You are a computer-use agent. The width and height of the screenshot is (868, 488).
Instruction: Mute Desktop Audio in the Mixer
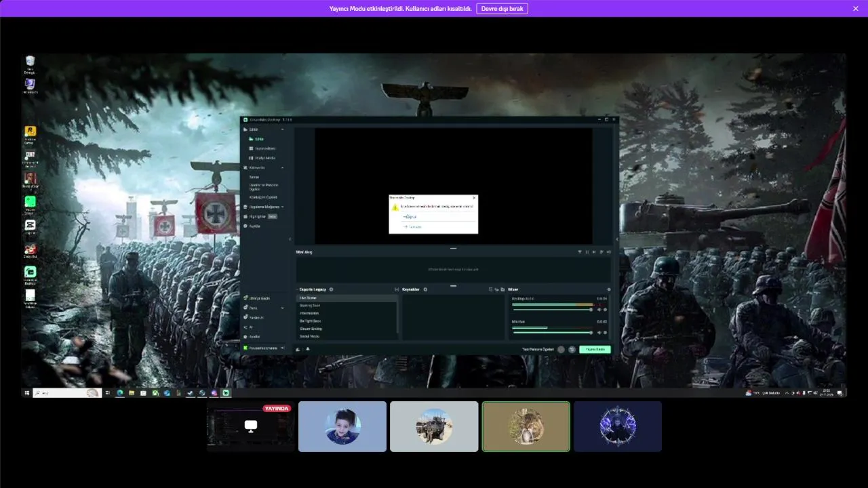599,309
